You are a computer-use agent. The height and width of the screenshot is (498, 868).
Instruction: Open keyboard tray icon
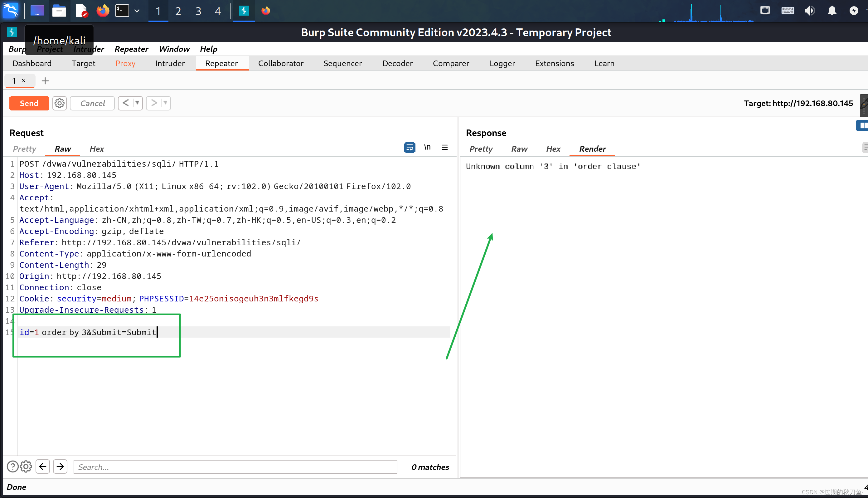coord(787,11)
